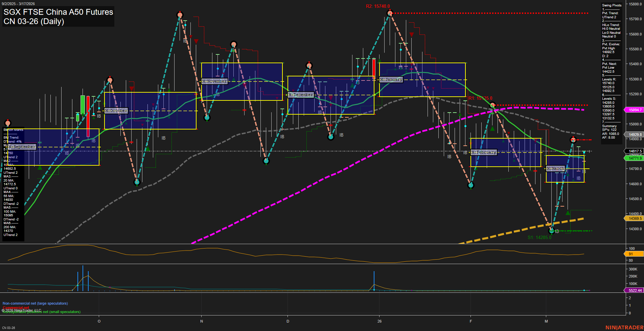644x331 pixels.
Task: Collapse the Swing Pivots info panel
Action: 612,5
